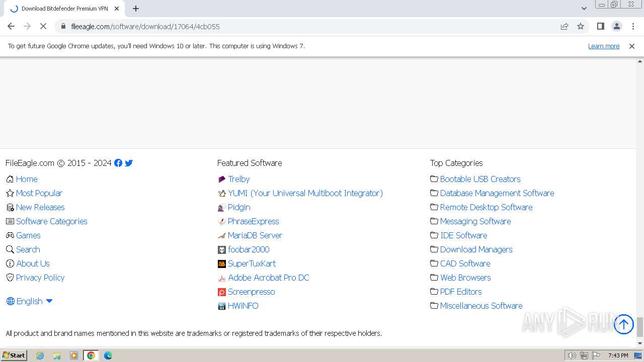Image resolution: width=644 pixels, height=362 pixels.
Task: Click the YUMI app icon
Action: click(x=221, y=193)
